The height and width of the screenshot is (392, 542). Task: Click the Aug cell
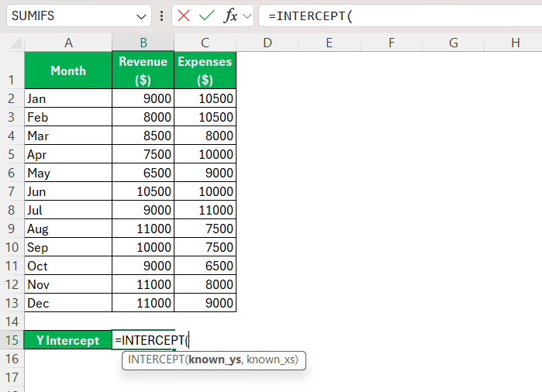click(68, 229)
